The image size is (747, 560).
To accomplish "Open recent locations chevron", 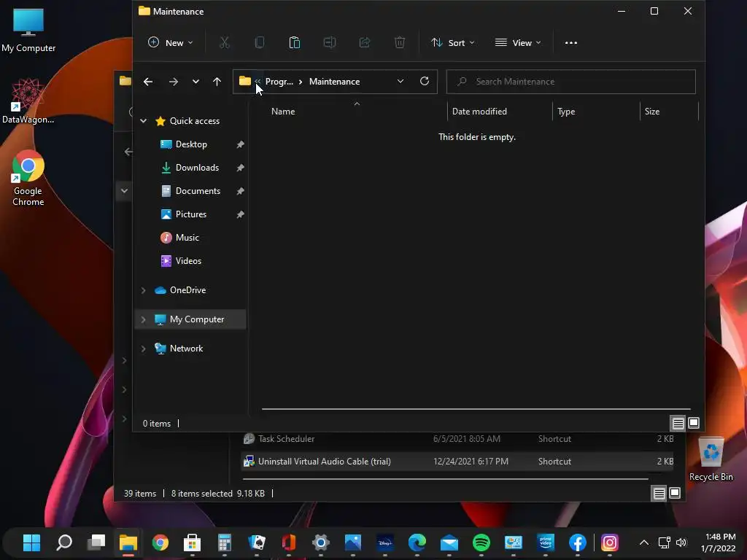I will click(x=196, y=82).
